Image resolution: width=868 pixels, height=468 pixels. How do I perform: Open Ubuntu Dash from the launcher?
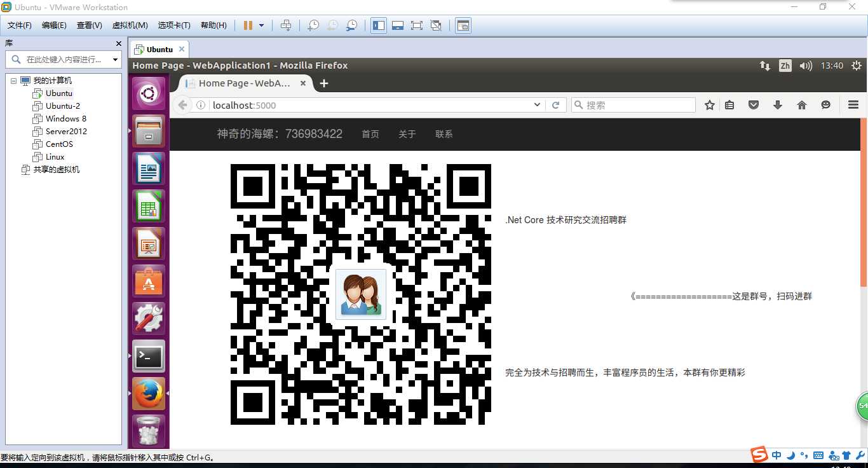click(149, 94)
